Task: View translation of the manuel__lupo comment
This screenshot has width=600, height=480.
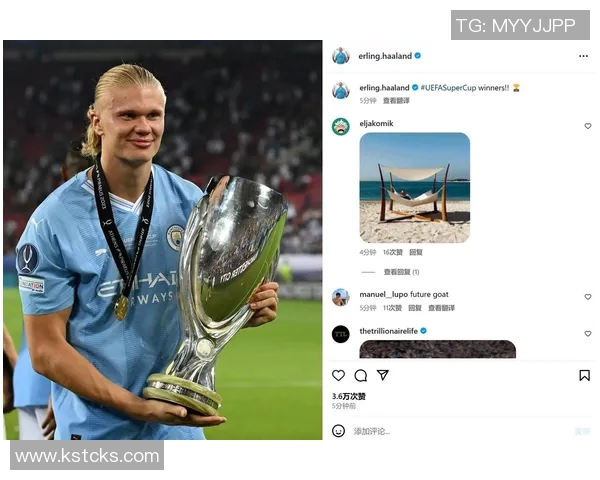Action: coord(441,308)
